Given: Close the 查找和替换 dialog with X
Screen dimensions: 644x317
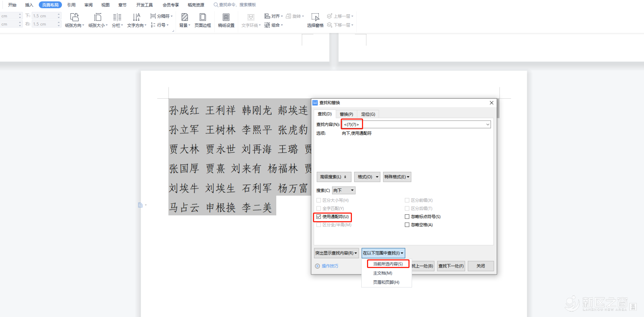Looking at the screenshot, I should 492,103.
